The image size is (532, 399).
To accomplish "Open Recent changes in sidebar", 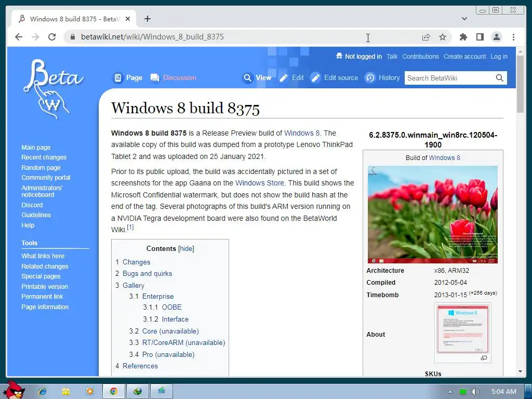I will click(x=44, y=157).
